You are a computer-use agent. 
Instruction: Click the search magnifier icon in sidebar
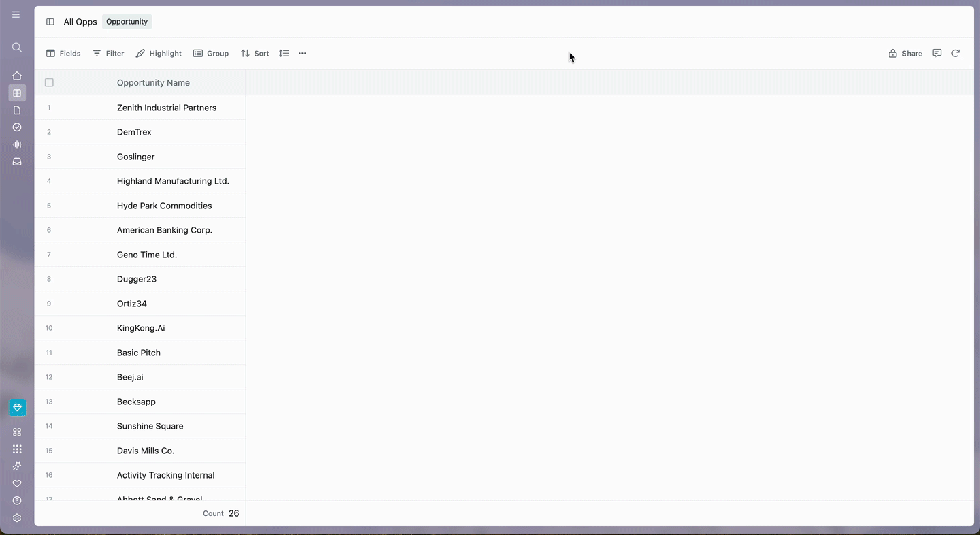17,48
